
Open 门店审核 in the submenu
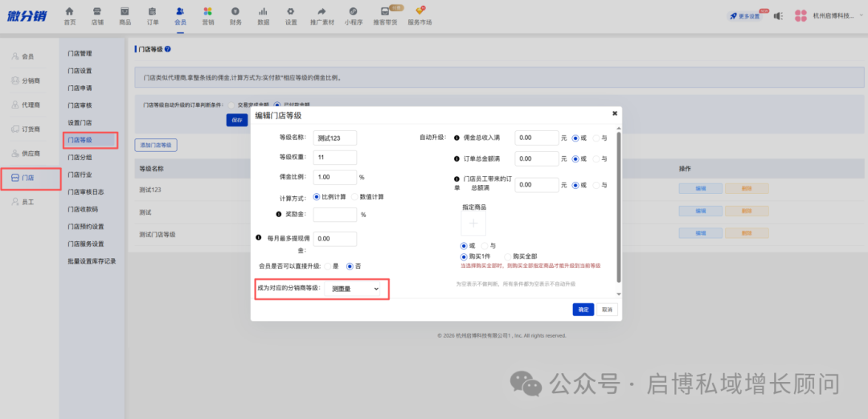coord(80,105)
